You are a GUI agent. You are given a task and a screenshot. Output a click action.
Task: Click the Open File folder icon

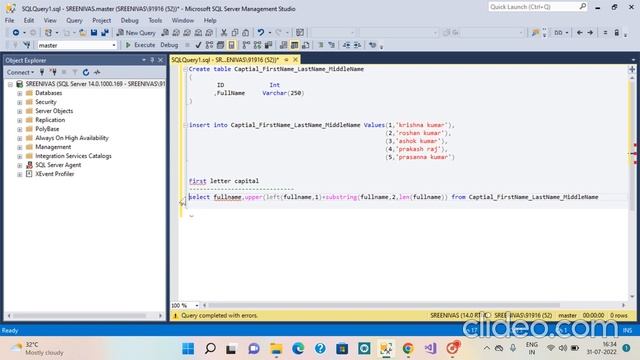82,32
